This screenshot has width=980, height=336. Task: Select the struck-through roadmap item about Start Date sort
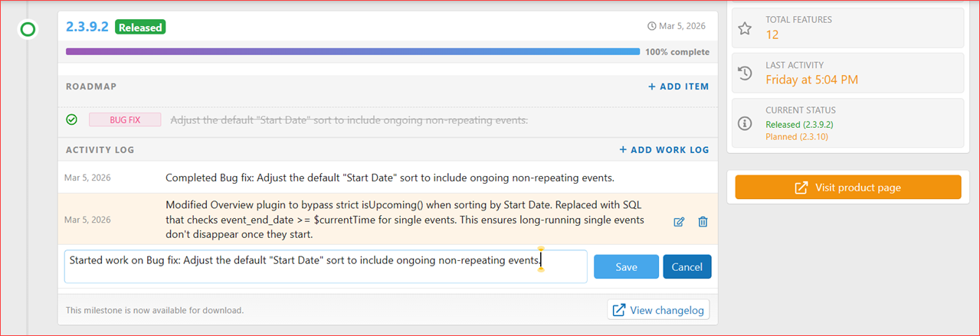[x=349, y=120]
